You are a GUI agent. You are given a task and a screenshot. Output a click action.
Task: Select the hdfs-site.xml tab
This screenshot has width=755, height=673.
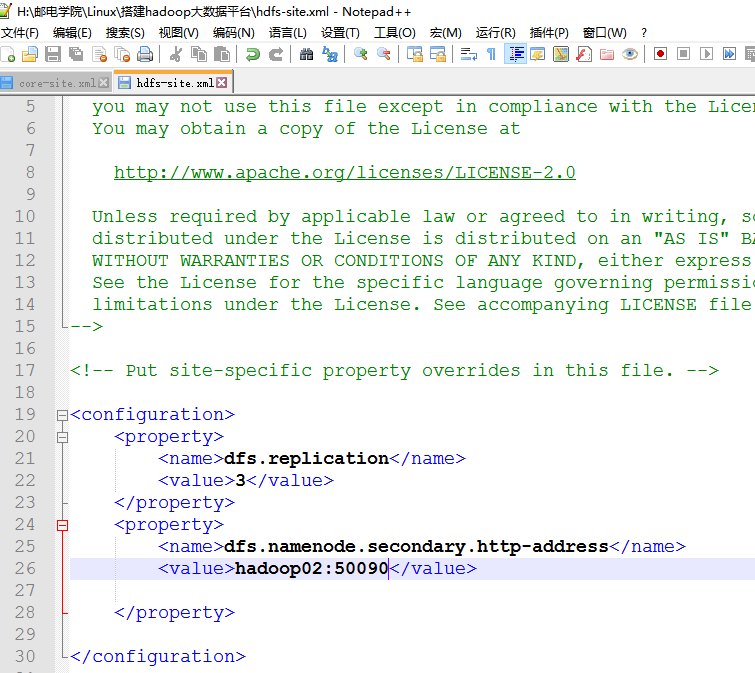(175, 83)
